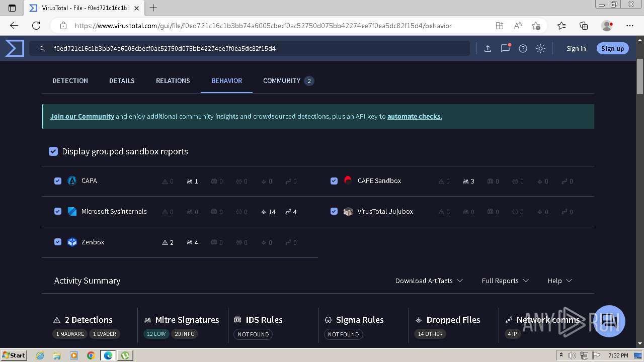
Task: Open a new browser tab
Action: 153,8
